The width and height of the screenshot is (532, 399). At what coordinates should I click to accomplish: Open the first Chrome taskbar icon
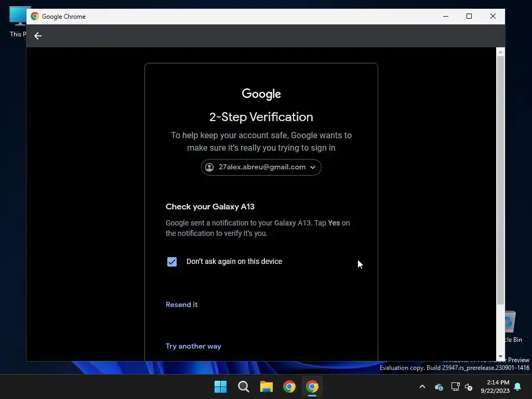[x=289, y=387]
